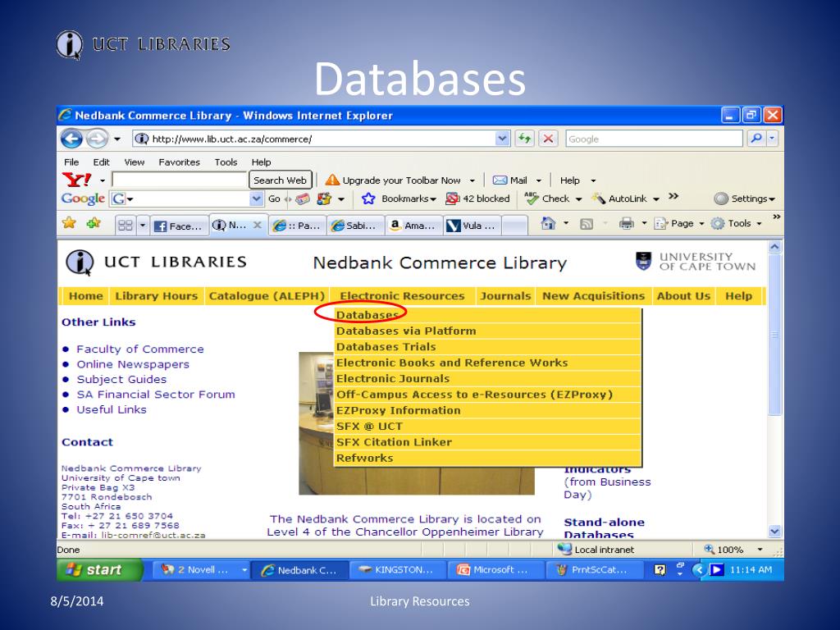Click the Tools gear icon
The height and width of the screenshot is (630, 840).
pos(717,223)
